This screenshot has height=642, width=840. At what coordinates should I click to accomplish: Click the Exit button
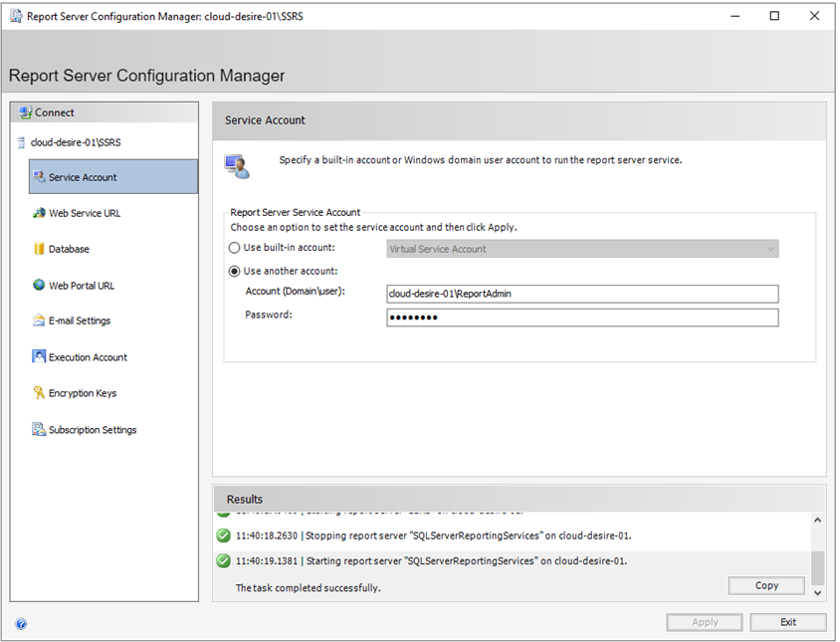click(x=787, y=622)
